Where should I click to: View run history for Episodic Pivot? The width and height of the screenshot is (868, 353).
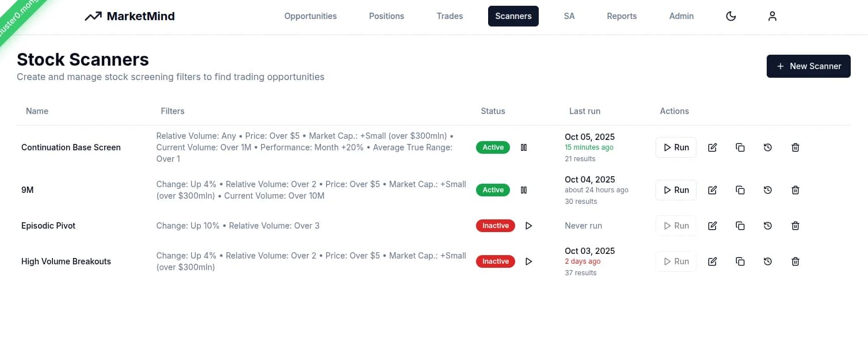tap(768, 226)
